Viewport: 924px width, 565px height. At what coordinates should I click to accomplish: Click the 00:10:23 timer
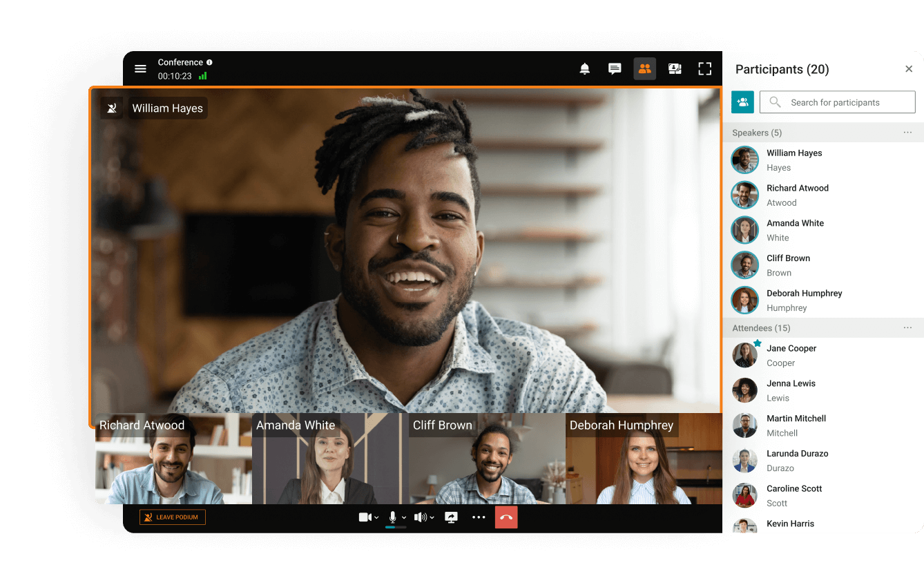coord(175,76)
